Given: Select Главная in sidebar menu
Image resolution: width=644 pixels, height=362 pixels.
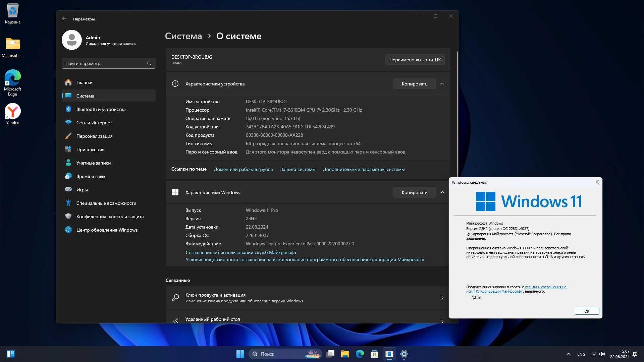Looking at the screenshot, I should tap(85, 82).
